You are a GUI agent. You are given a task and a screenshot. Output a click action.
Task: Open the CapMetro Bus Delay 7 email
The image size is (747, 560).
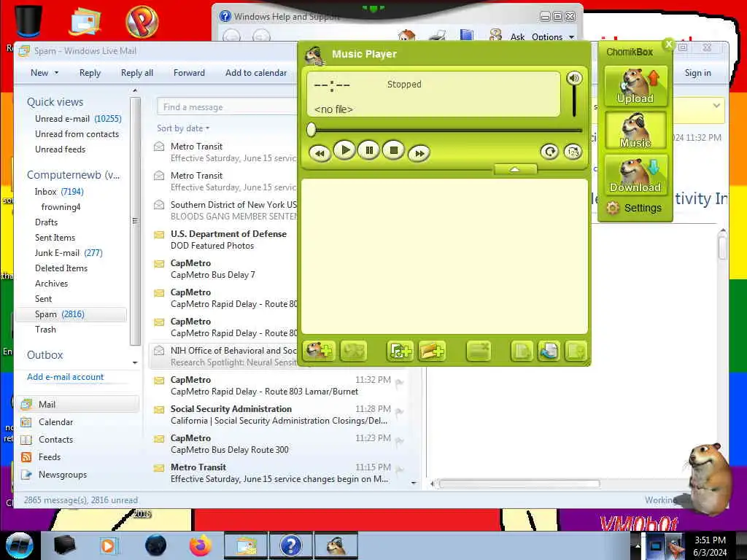(x=224, y=269)
